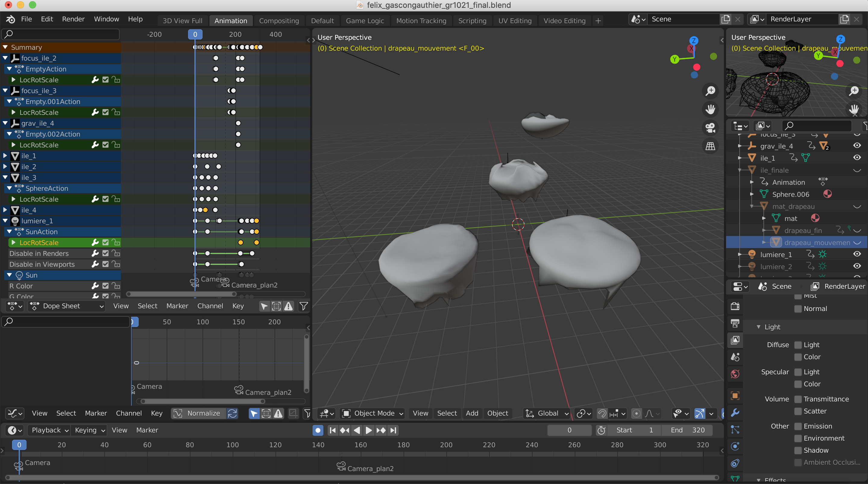868x484 pixels.
Task: Jump to end frame playback button
Action: pyautogui.click(x=393, y=430)
